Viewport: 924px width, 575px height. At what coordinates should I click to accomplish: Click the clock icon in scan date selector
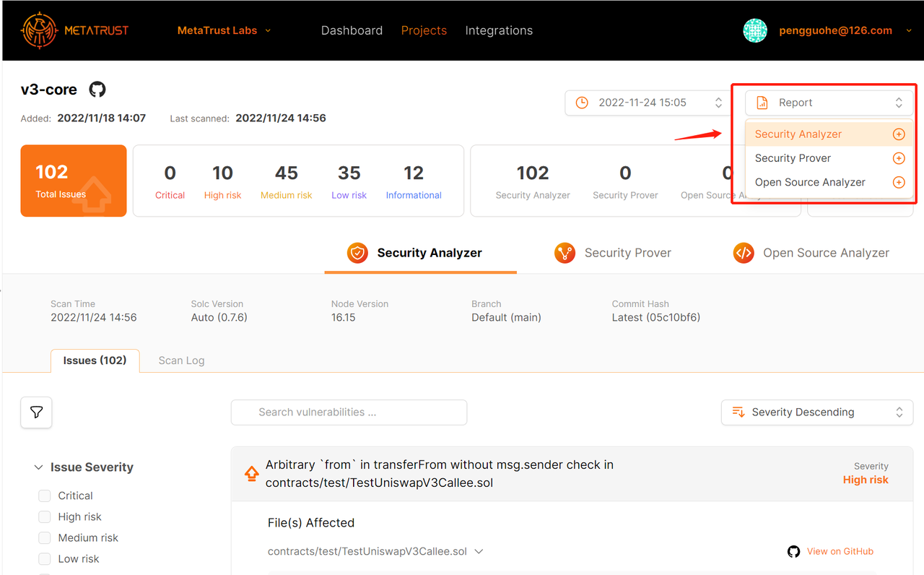click(581, 103)
